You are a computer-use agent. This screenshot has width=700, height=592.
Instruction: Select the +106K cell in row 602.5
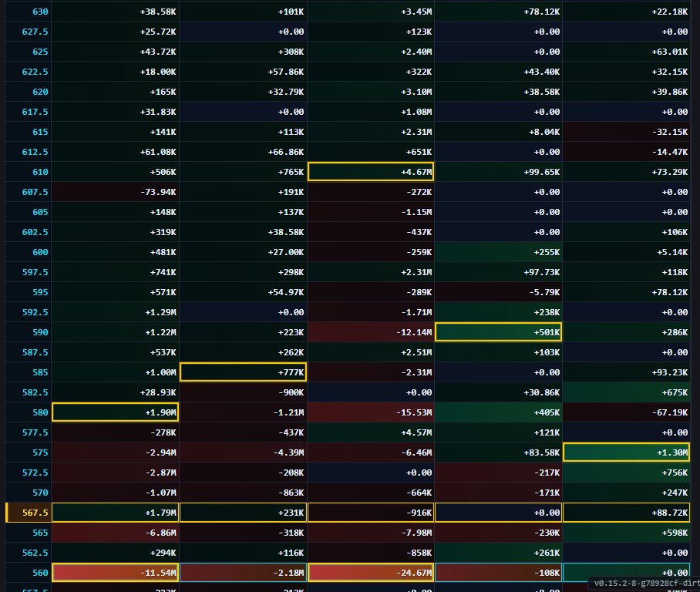click(x=626, y=232)
